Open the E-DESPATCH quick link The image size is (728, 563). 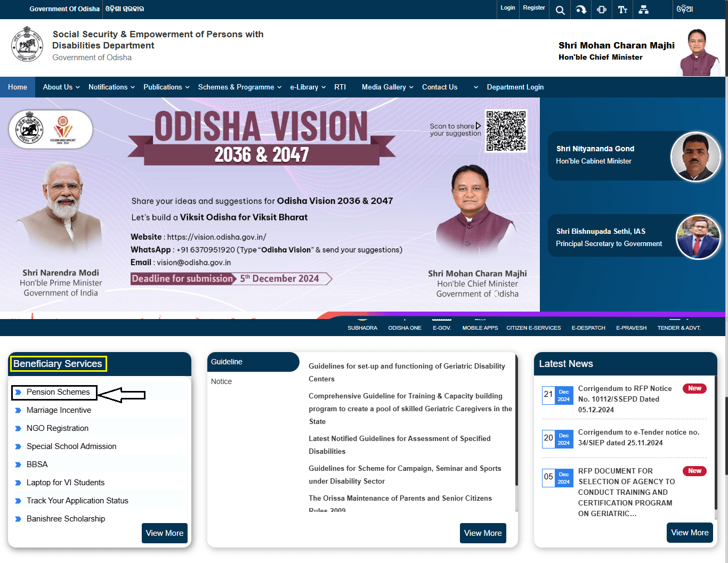pyautogui.click(x=588, y=328)
